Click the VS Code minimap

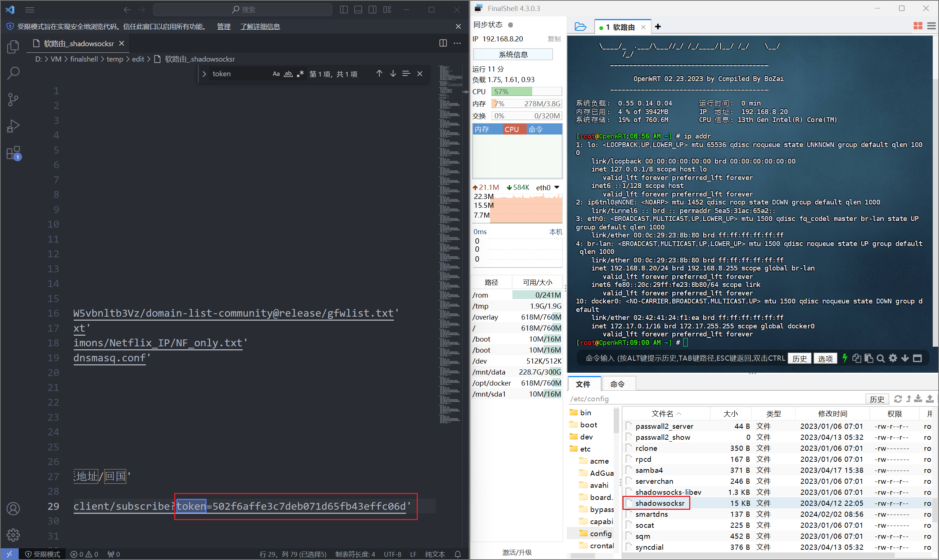(451, 244)
